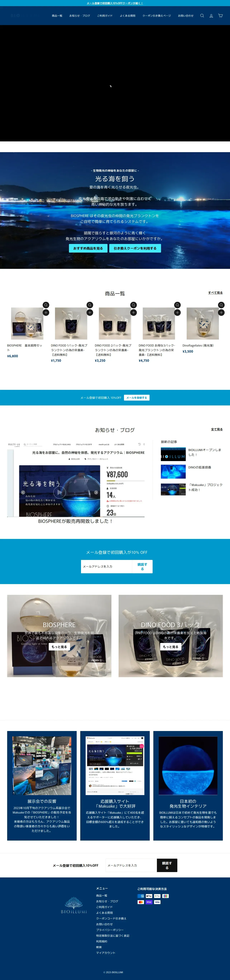The width and height of the screenshot is (230, 980).
Task: Open クーポンコード引き換え footer link
Action: (x=111, y=918)
